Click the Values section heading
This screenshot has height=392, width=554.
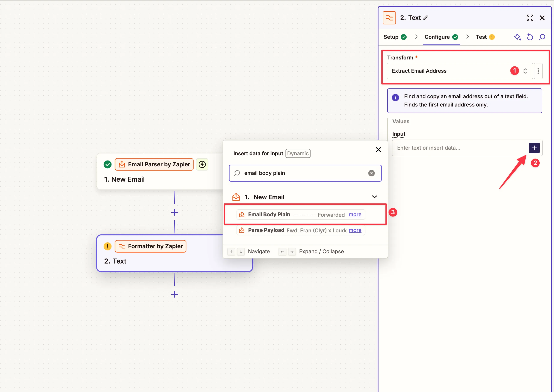tap(401, 122)
